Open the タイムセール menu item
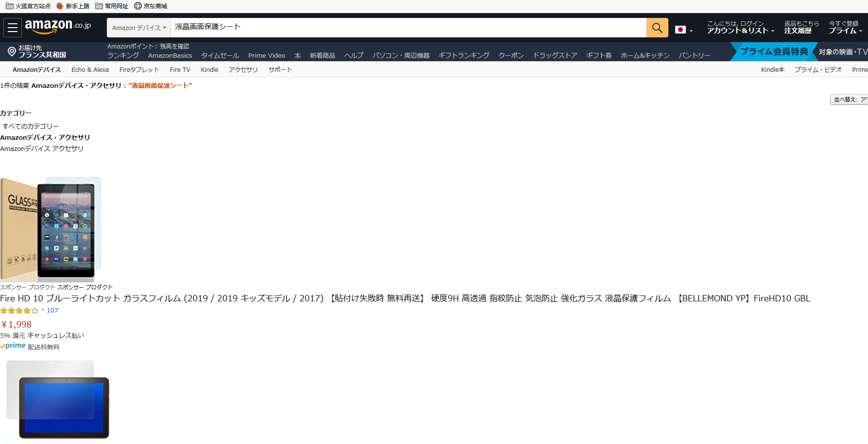This screenshot has height=444, width=868. point(220,55)
